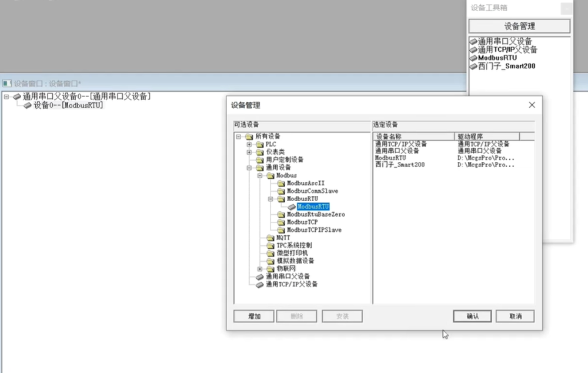This screenshot has width=588, height=373.
Task: Open 设备管理 from the toolbox panel
Action: tap(519, 26)
